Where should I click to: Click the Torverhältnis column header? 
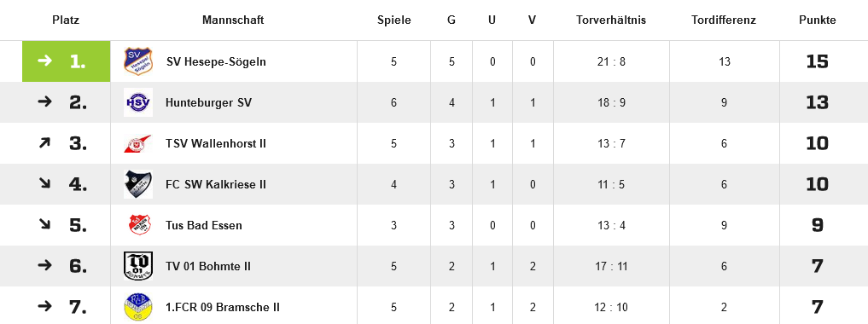(x=611, y=20)
